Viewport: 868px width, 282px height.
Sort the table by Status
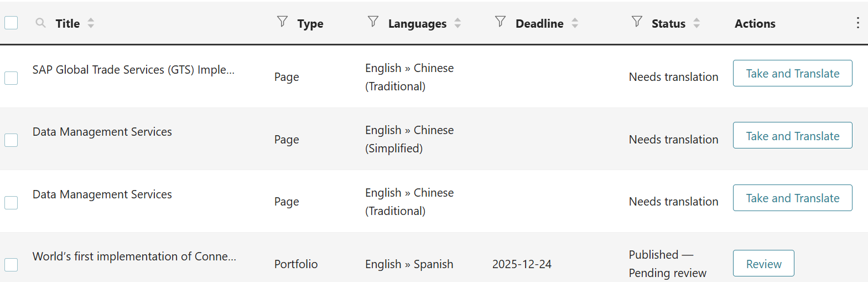pyautogui.click(x=697, y=23)
